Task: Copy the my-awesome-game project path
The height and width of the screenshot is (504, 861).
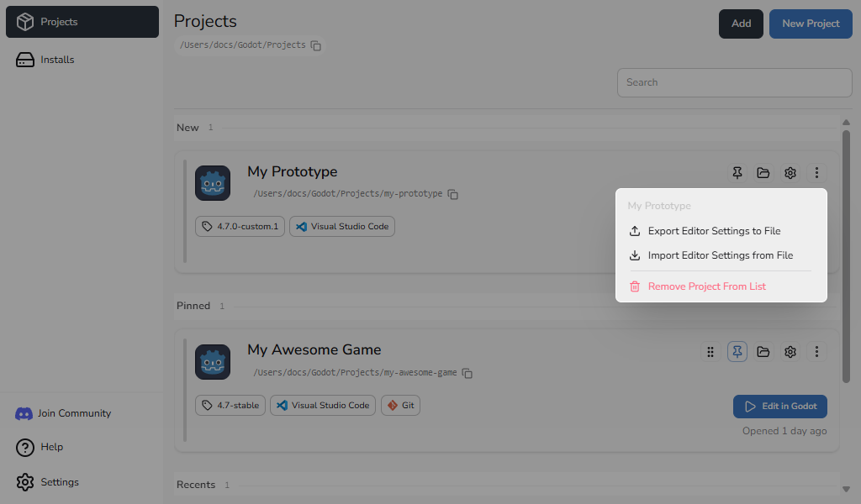Action: 467,373
